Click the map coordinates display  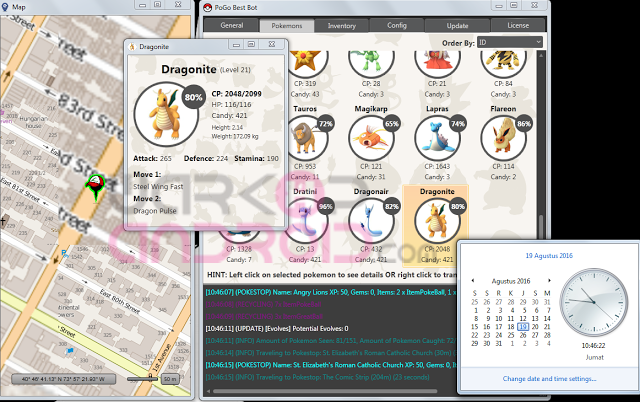[63, 379]
